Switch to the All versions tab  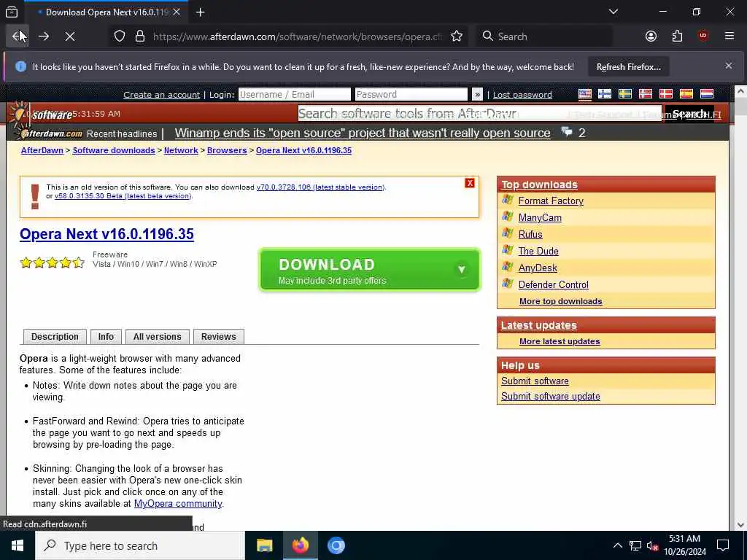[158, 337]
